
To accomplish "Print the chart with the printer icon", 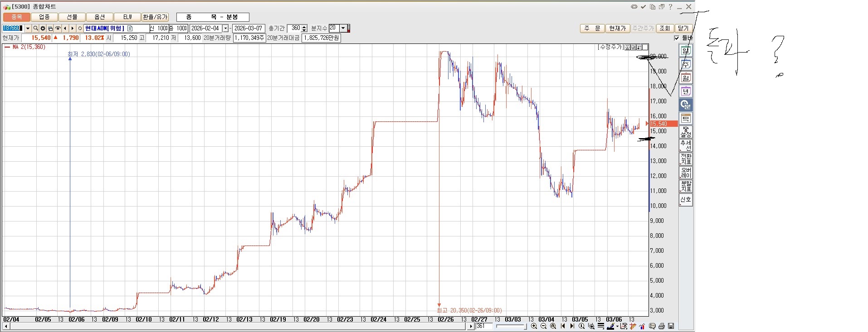I will 662,326.
